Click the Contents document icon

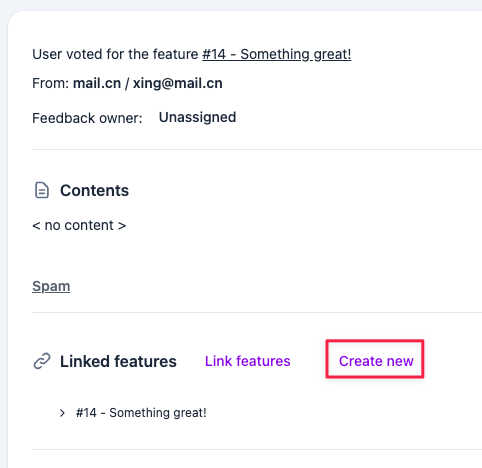pyautogui.click(x=42, y=190)
